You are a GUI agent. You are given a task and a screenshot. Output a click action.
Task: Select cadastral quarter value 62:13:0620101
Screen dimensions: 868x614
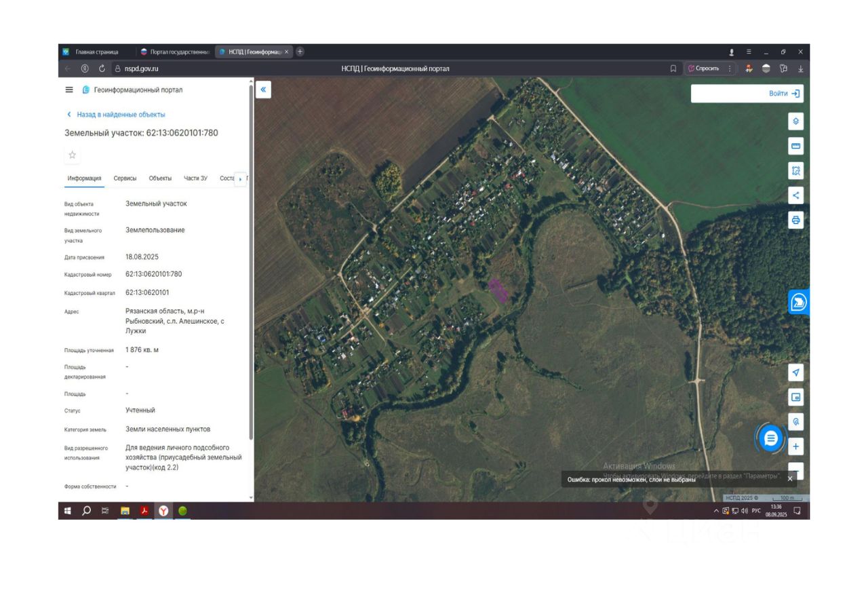[x=147, y=293]
